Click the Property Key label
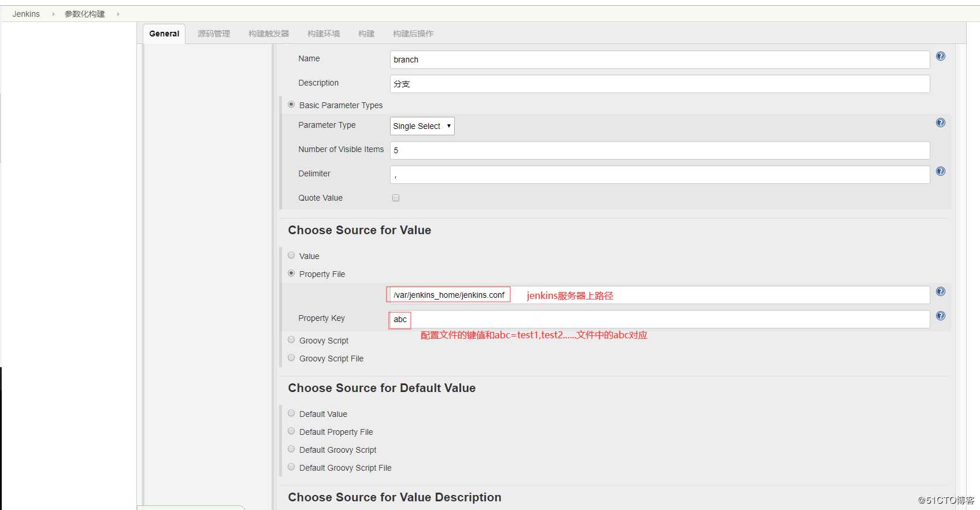980x510 pixels. click(x=321, y=318)
